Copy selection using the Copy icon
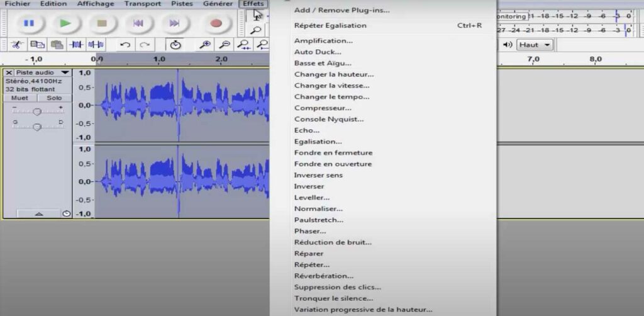The height and width of the screenshot is (316, 644). tap(38, 45)
